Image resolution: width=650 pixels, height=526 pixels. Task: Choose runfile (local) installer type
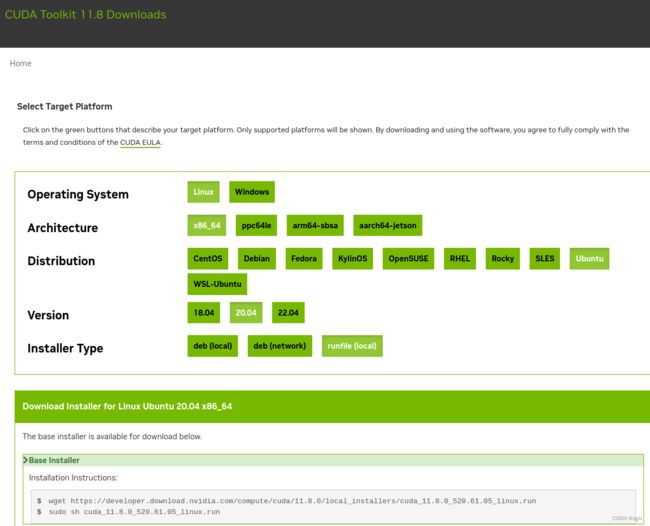click(x=352, y=346)
